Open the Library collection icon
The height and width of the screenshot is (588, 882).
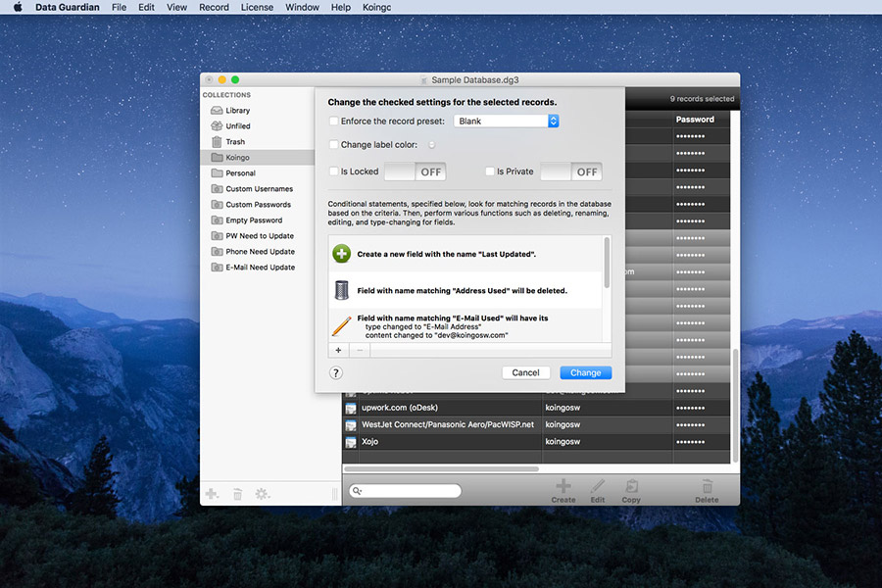218,110
